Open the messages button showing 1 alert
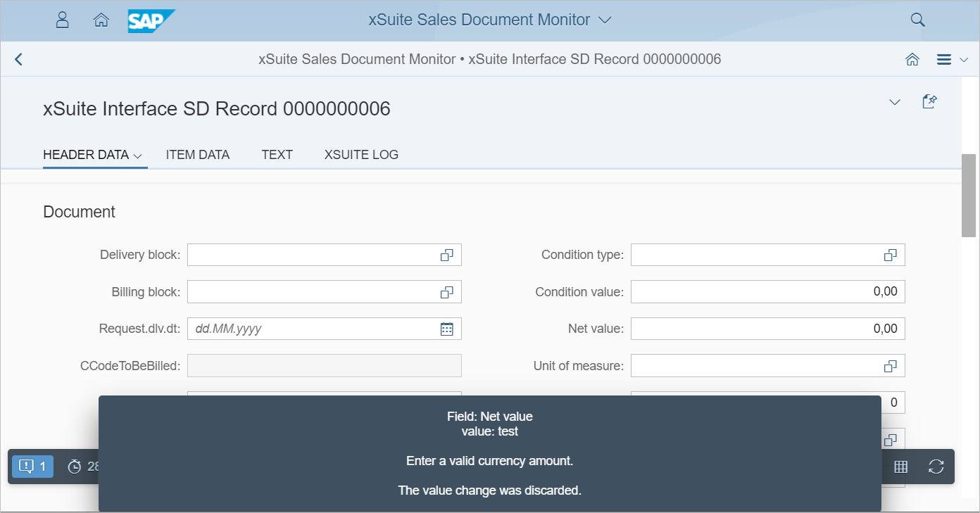Image resolution: width=980 pixels, height=513 pixels. (32, 466)
